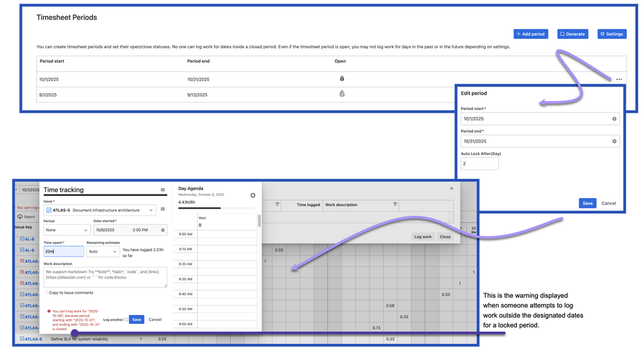
Task: Click the task type icon beside AL-8
Action: [22, 238]
